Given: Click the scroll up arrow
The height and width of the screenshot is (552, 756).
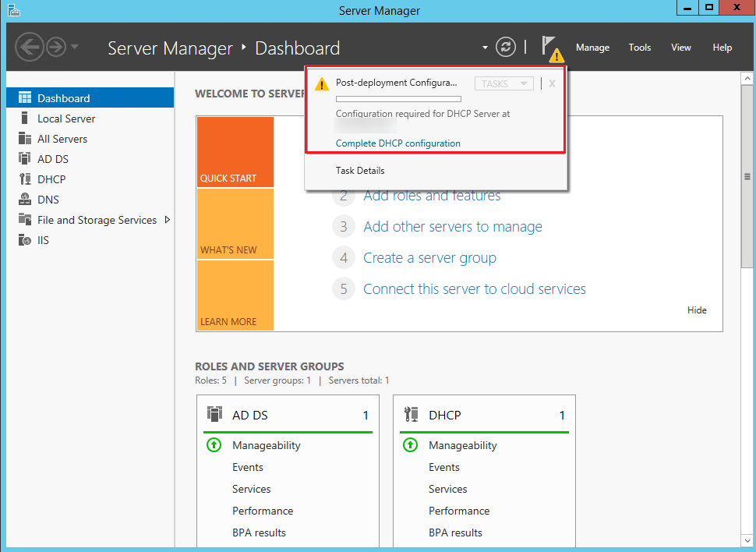Looking at the screenshot, I should click(x=747, y=78).
